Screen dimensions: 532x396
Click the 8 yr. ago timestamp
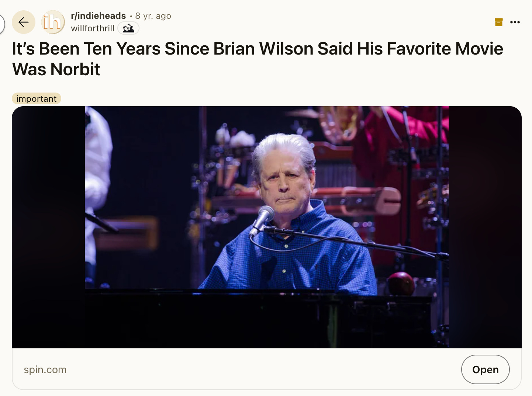[153, 16]
